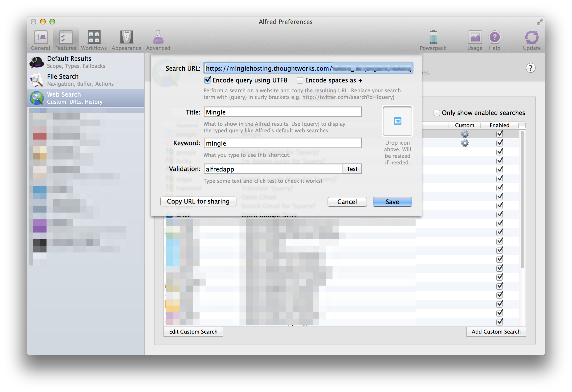Toggle Enabled checkbox in the second row
Image resolution: width=572 pixels, height=392 pixels.
click(x=499, y=143)
